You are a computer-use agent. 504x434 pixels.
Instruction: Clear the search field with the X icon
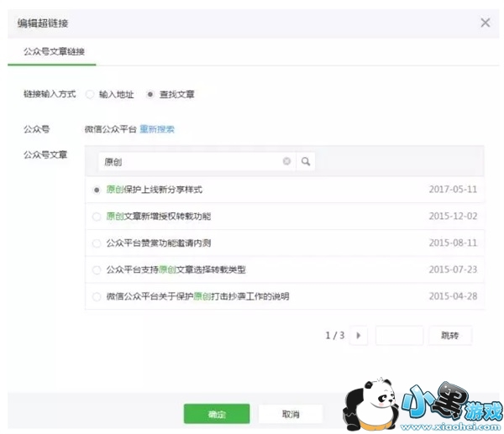point(286,161)
